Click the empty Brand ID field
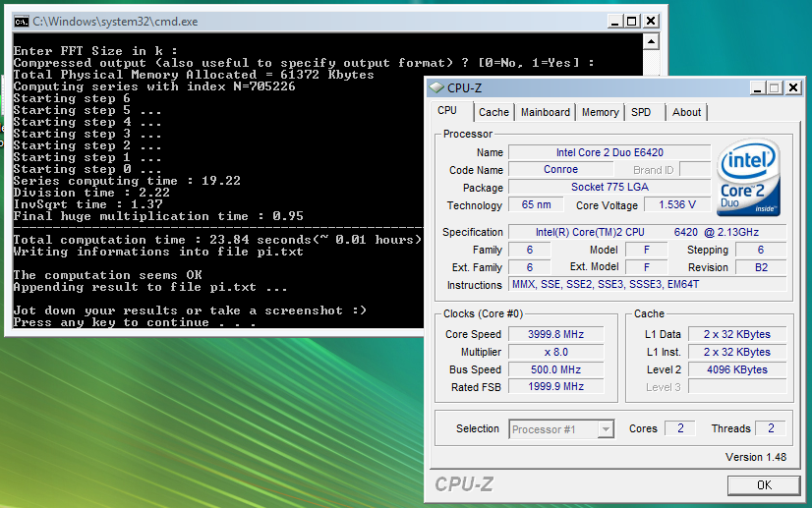The height and width of the screenshot is (508, 812). click(695, 169)
